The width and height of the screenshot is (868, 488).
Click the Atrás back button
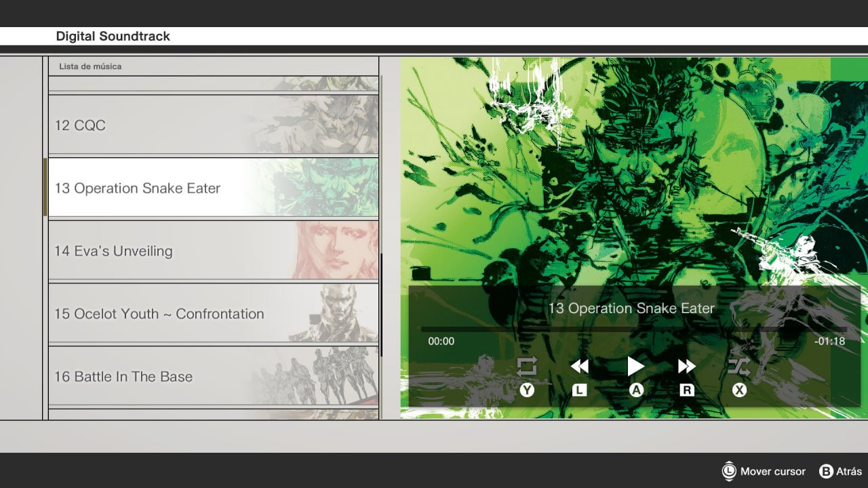841,471
